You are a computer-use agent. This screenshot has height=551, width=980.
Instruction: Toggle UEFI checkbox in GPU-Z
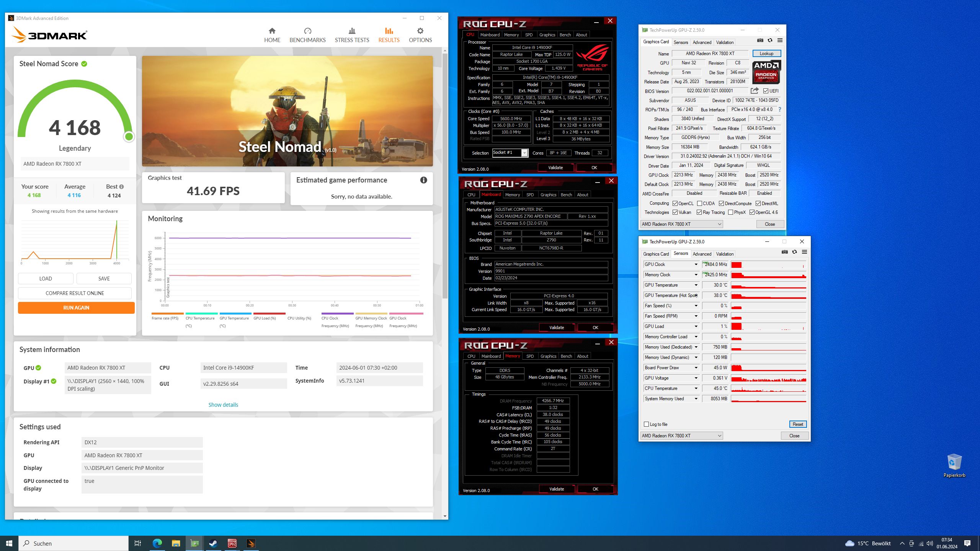pos(766,91)
